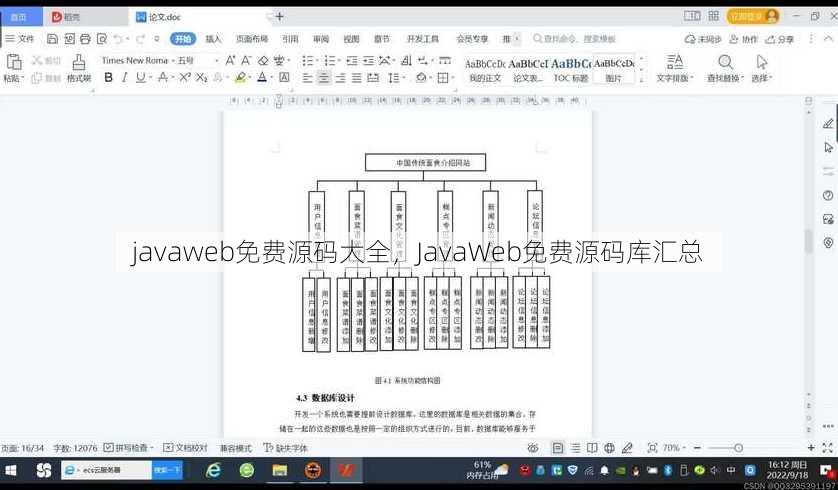Click the orange Login button
The height and width of the screenshot is (490, 838).
point(752,16)
